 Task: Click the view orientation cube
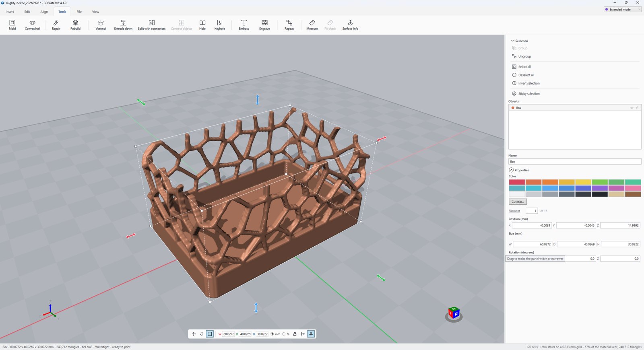[454, 313]
